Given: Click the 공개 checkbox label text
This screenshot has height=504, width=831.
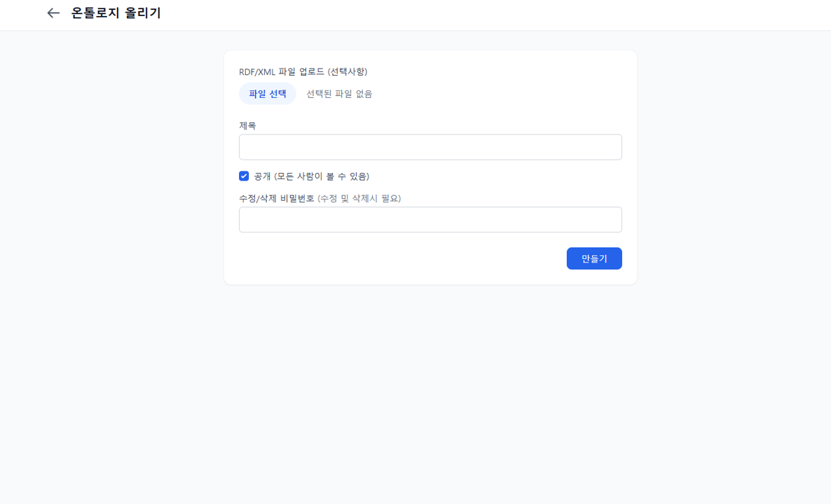Looking at the screenshot, I should click(x=263, y=176).
